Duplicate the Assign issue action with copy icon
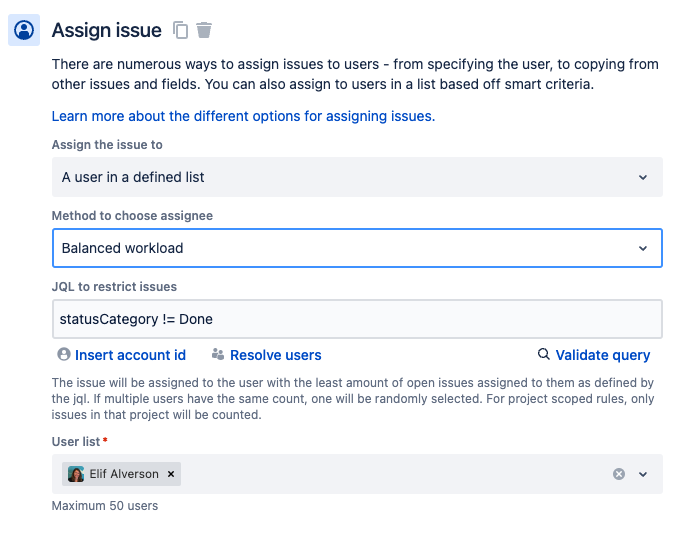Screen dimensions: 687x537 (x=181, y=30)
